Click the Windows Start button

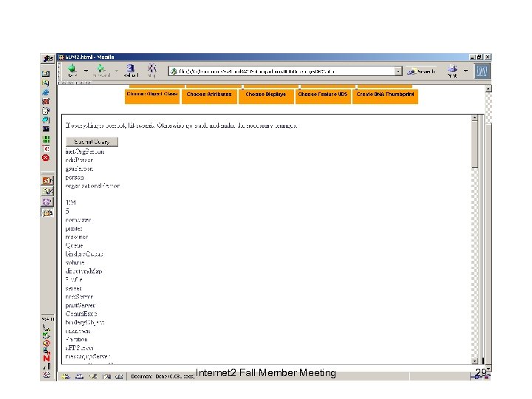point(47,58)
